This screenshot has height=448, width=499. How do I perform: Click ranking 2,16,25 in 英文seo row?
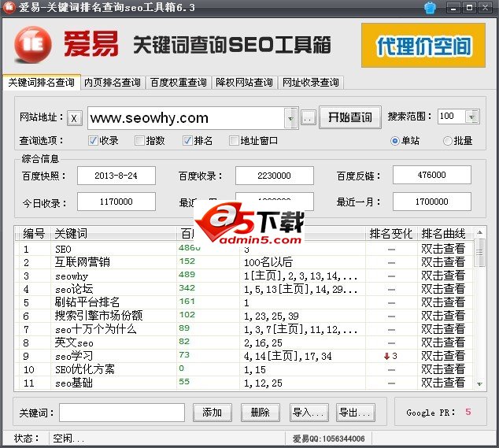(x=263, y=343)
